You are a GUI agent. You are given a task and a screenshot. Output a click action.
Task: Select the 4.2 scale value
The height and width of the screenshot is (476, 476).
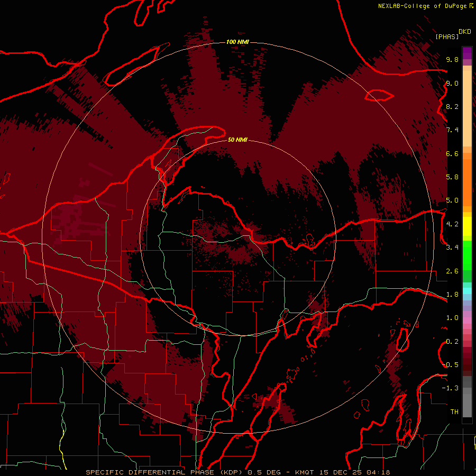click(452, 224)
